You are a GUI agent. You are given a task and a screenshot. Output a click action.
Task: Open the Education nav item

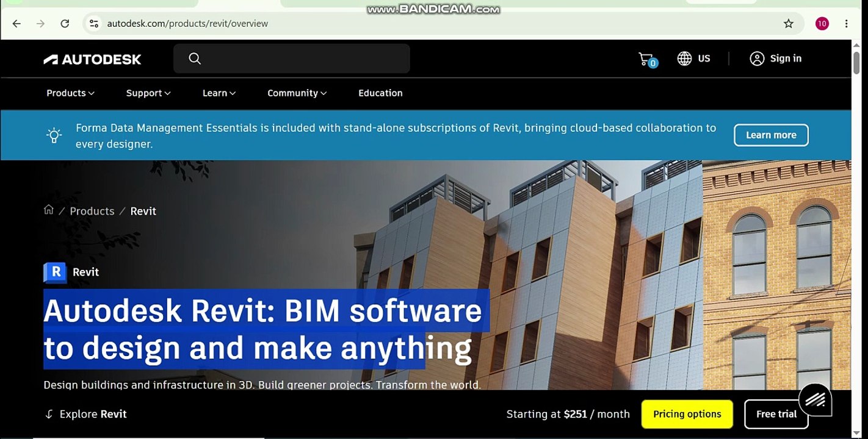[380, 93]
